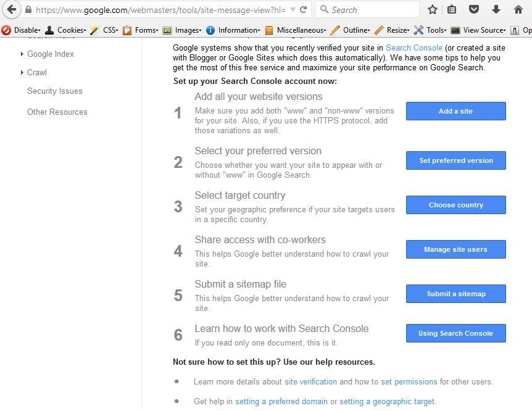Open the downloads arrow icon
532x411 pixels.
pos(496,9)
